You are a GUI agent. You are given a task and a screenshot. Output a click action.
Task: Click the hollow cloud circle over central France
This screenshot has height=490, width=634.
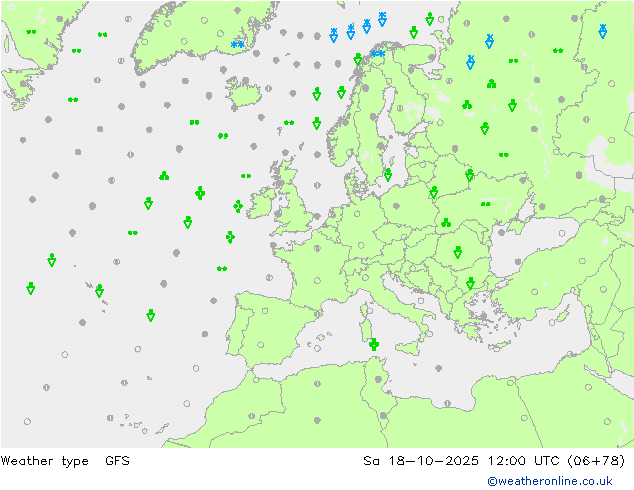pos(317,281)
